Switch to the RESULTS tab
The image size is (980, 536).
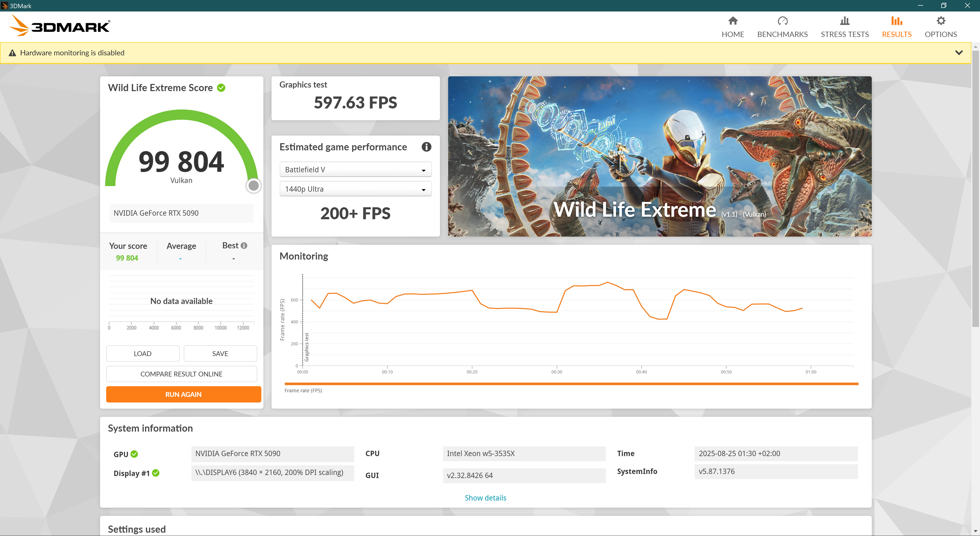(x=897, y=27)
